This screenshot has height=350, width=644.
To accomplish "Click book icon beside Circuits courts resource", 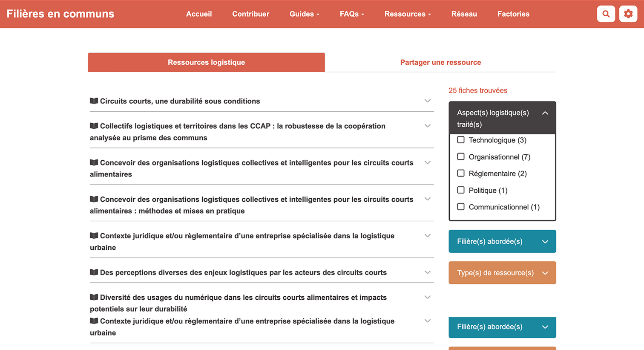I will (x=94, y=101).
